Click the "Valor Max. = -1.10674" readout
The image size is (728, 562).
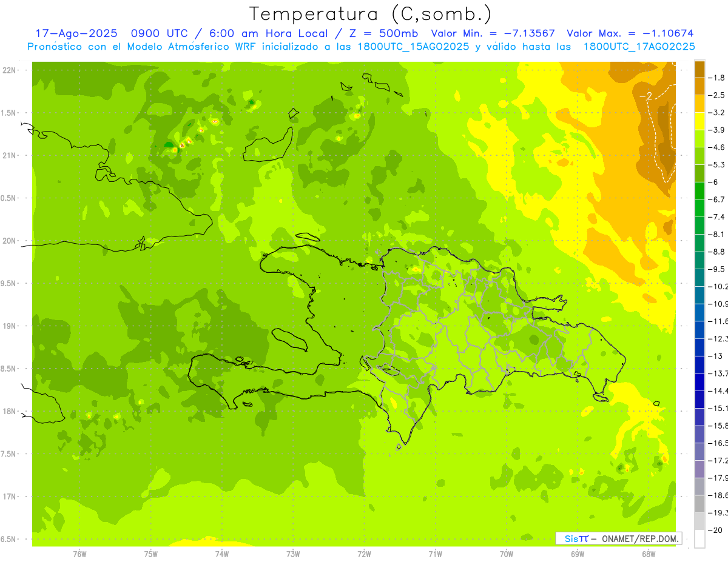click(x=630, y=33)
